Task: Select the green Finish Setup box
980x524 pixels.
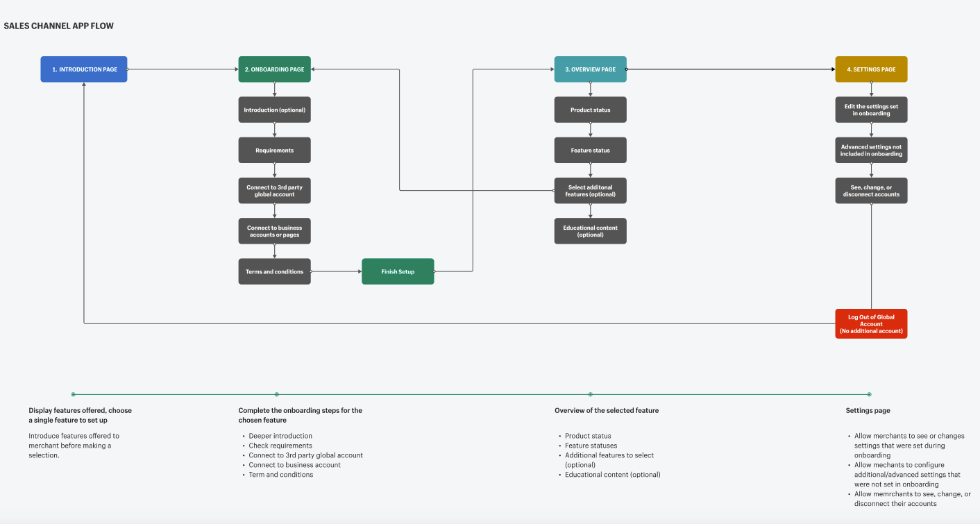Action: pos(398,271)
